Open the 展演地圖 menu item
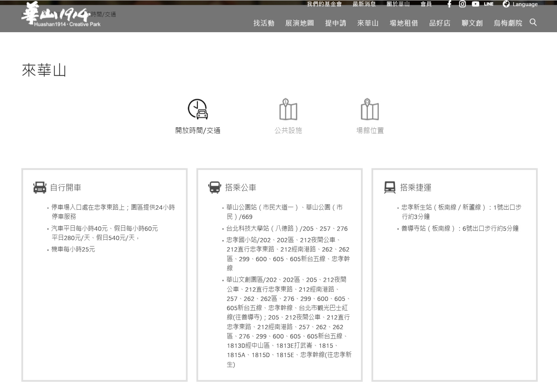This screenshot has height=392, width=557. pos(299,23)
